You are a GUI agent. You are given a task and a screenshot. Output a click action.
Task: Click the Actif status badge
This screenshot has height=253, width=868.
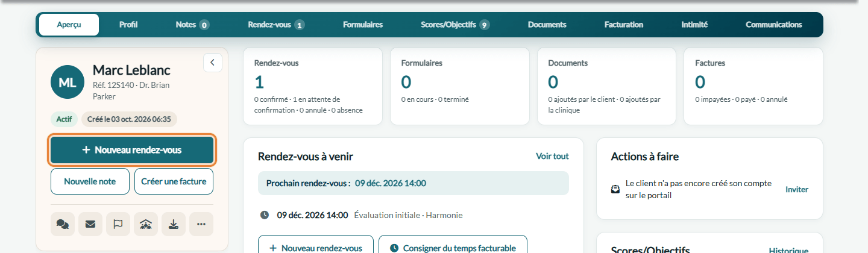[64, 119]
